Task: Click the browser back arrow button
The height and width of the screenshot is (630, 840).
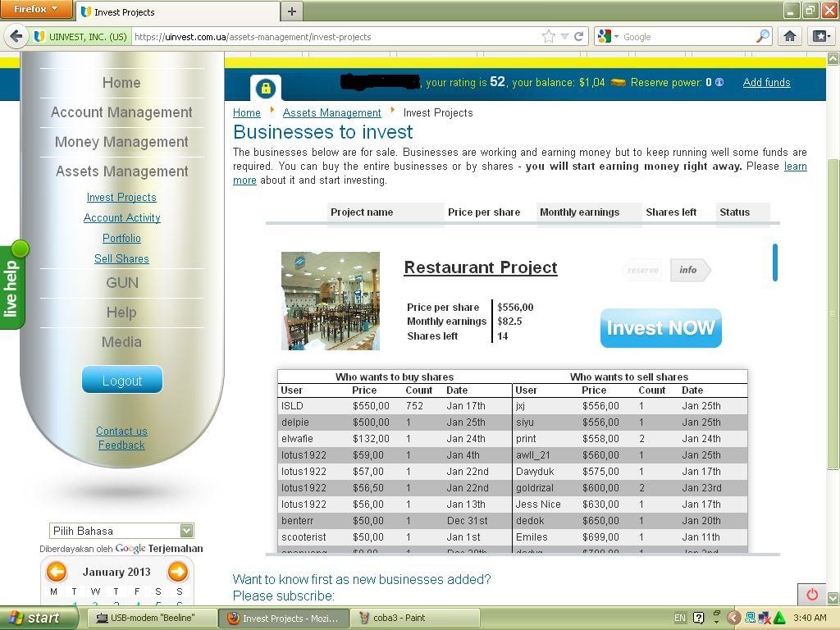Action: tap(16, 36)
